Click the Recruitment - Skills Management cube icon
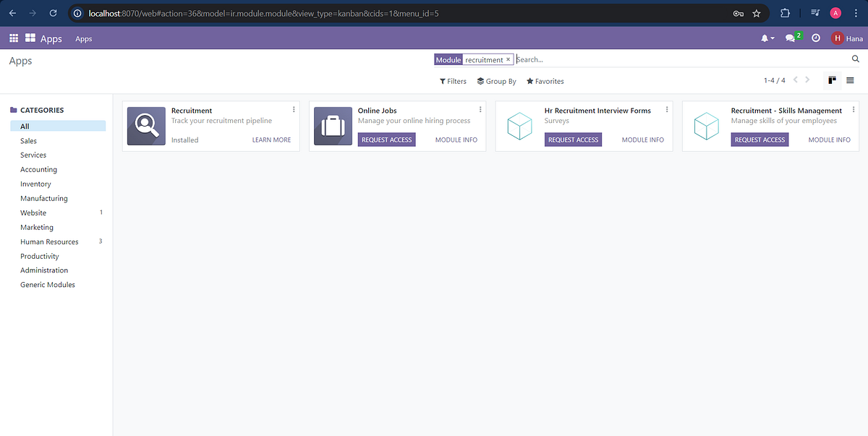Image resolution: width=868 pixels, height=436 pixels. [706, 125]
